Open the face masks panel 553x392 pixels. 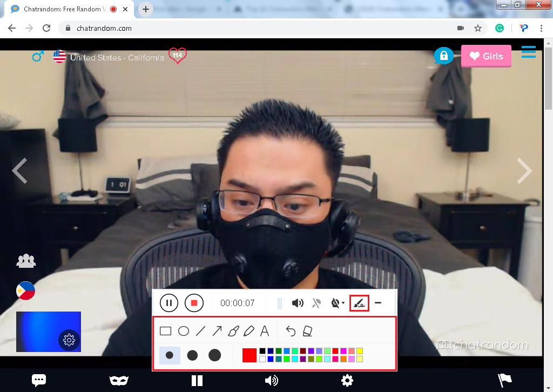tap(119, 380)
